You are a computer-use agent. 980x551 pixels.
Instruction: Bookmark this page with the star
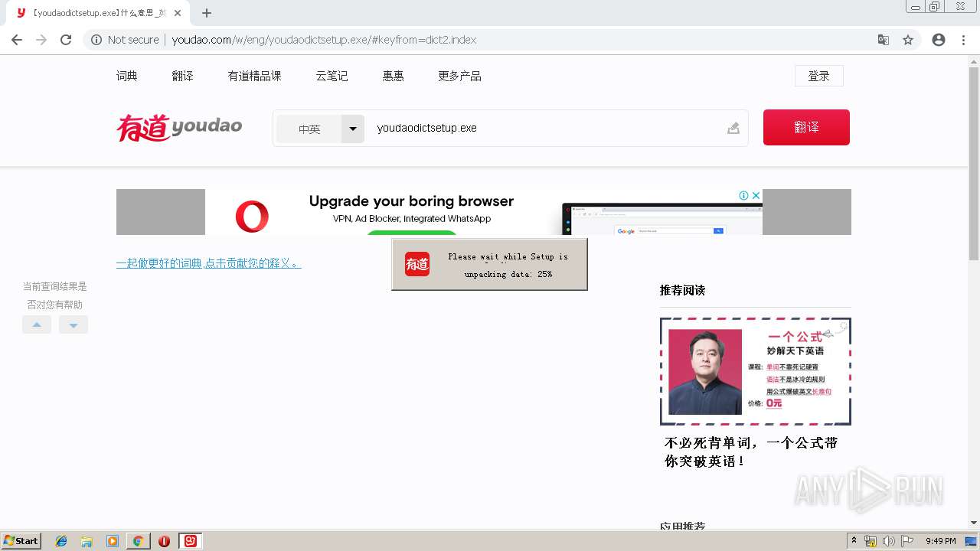908,40
